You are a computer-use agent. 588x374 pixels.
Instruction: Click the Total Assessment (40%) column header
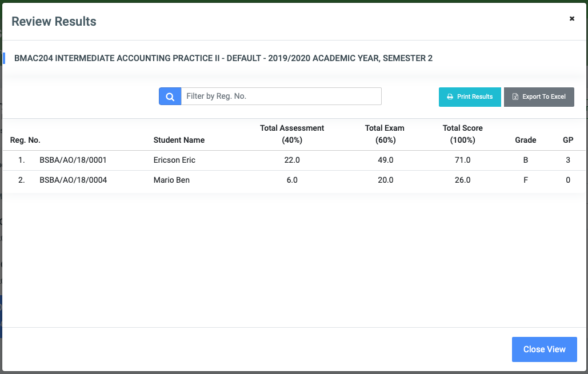[x=292, y=134]
